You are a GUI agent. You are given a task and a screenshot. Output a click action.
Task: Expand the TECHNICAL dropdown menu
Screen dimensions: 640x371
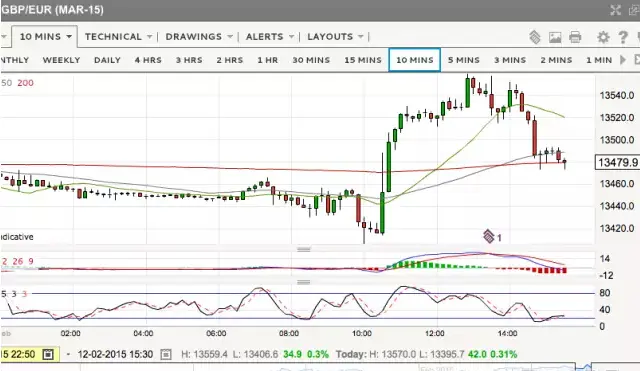[x=118, y=37]
